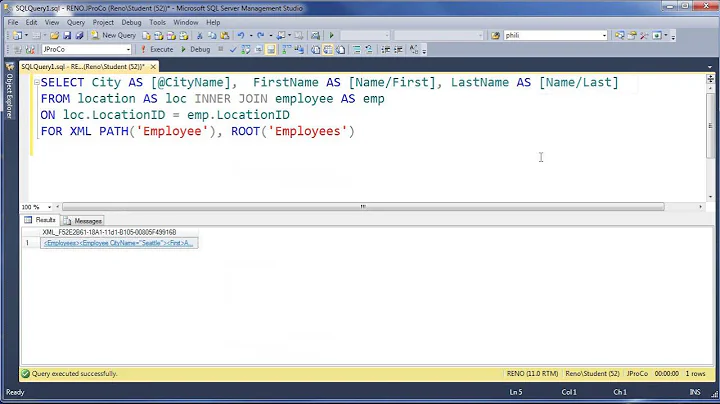The height and width of the screenshot is (404, 720).
Task: Click the Paste clipboard icon
Action: tap(225, 35)
